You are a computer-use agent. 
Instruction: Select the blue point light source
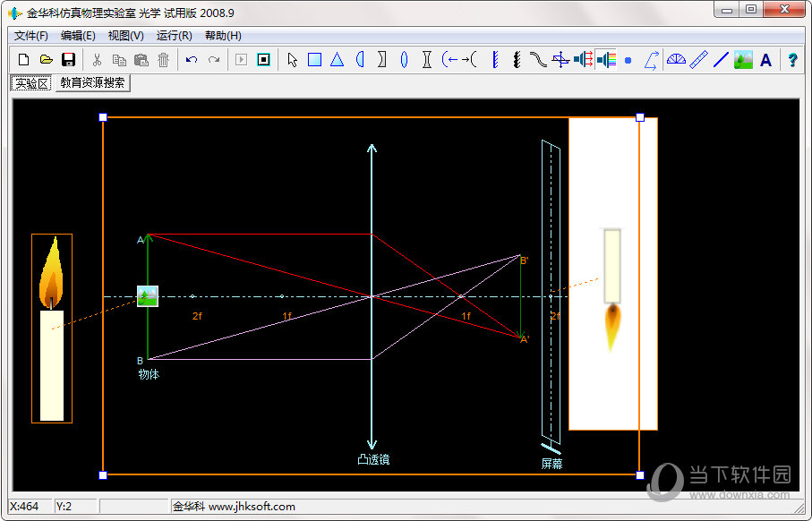tap(628, 60)
